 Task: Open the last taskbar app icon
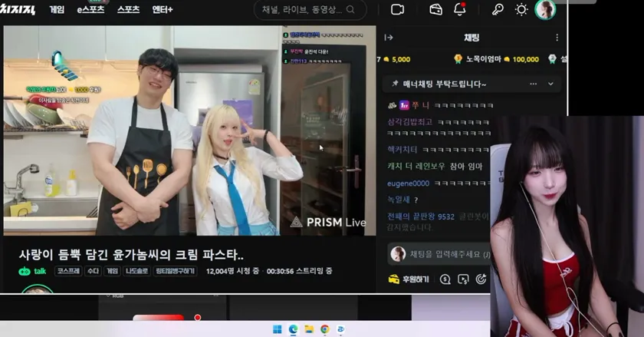340,329
